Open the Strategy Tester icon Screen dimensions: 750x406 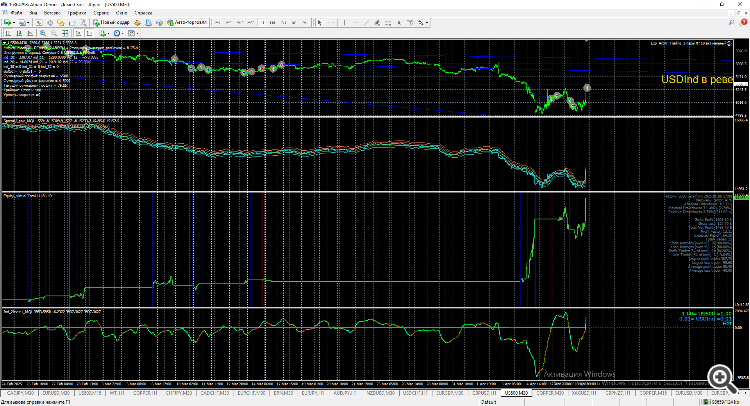coord(83,22)
